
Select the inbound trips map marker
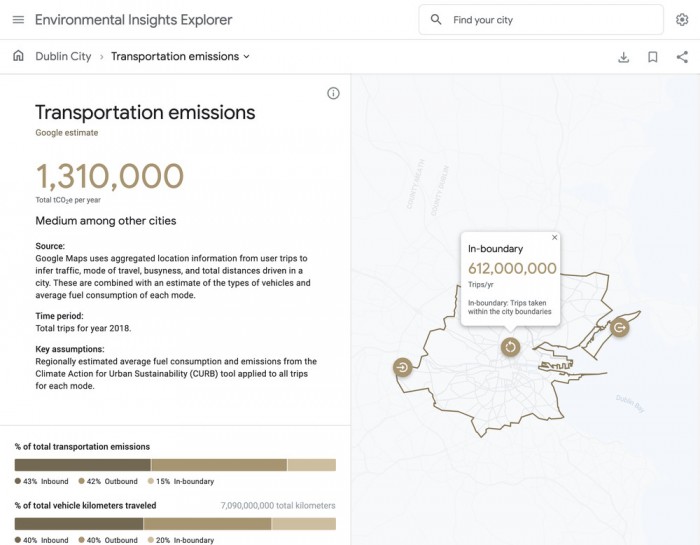coord(402,367)
